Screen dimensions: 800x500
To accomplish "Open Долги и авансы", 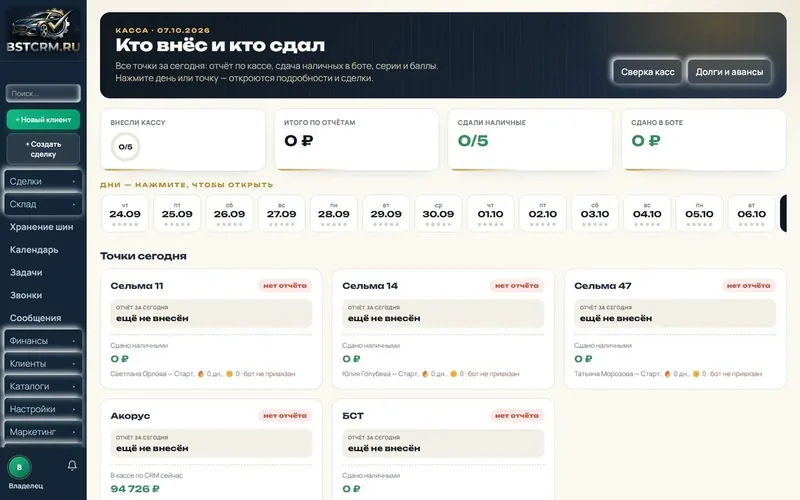I will [x=729, y=72].
